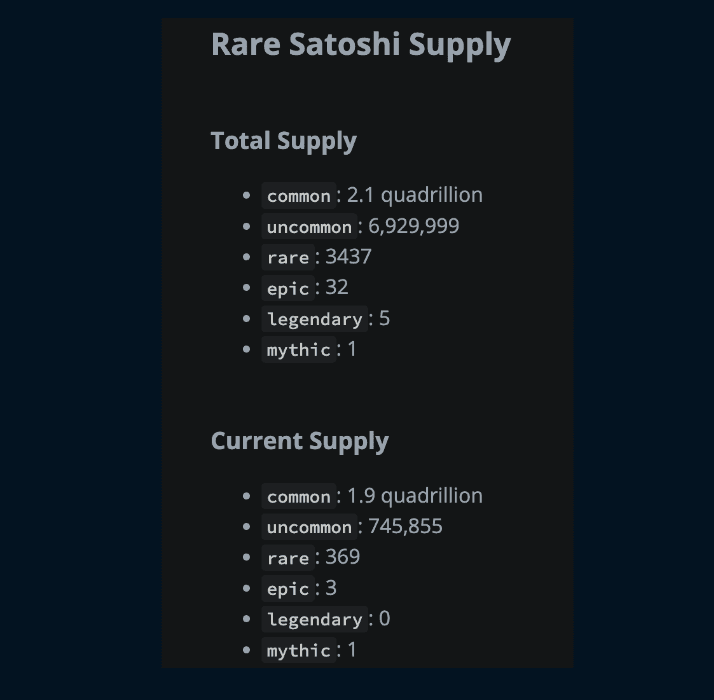Click the rare label under Current Supply
This screenshot has height=700, width=714.
click(288, 558)
